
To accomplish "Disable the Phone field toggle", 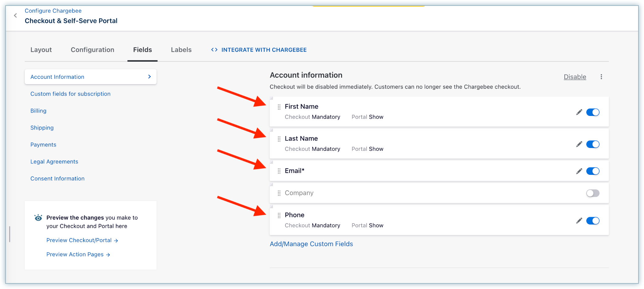I will tap(592, 221).
